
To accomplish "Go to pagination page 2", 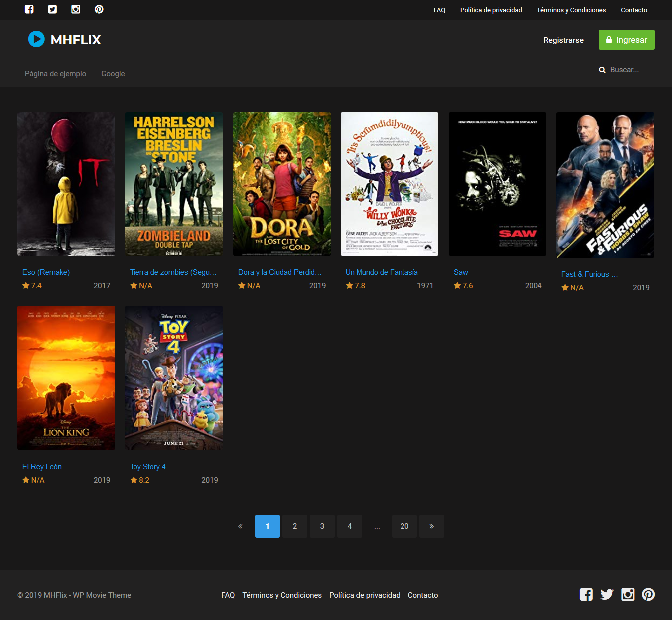I will click(x=295, y=526).
